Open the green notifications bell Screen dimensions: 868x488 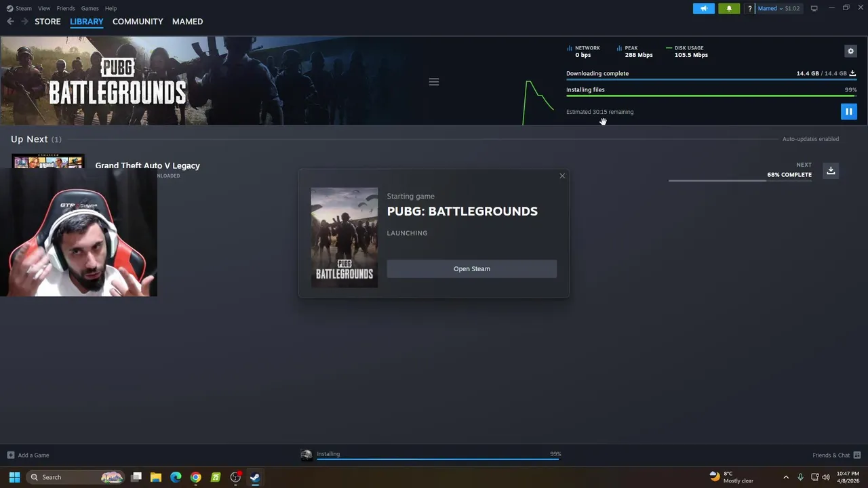tap(729, 8)
